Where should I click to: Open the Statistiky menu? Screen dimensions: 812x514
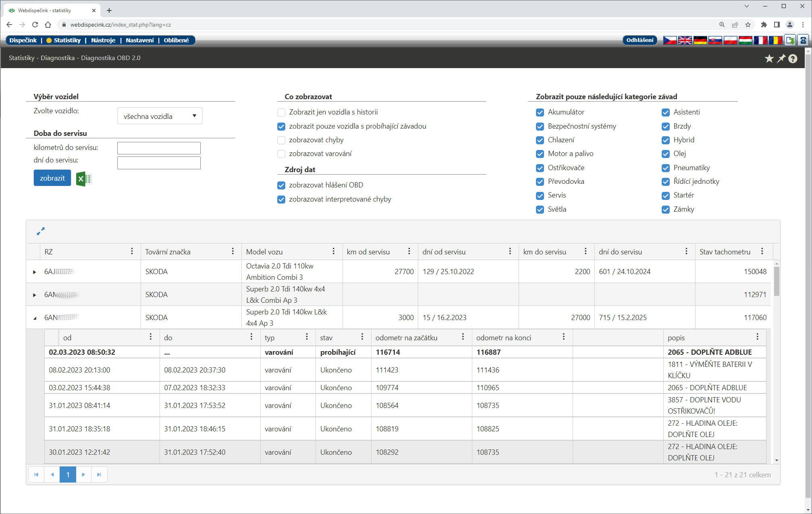pos(67,40)
